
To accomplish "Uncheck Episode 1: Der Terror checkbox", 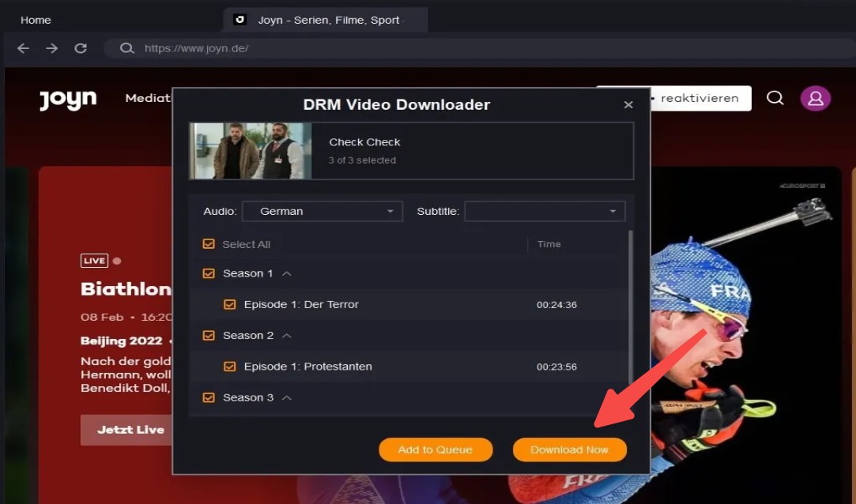I will pos(230,304).
